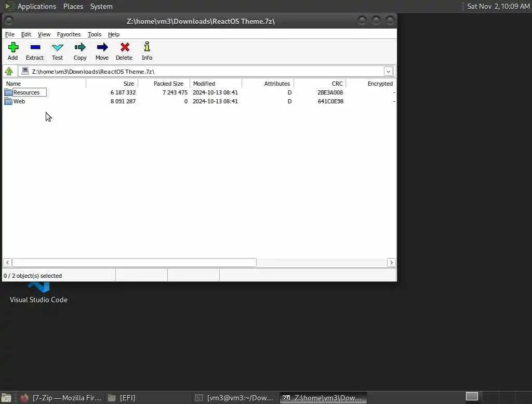The height and width of the screenshot is (404, 532).
Task: Click the red Delete icon
Action: [x=125, y=47]
